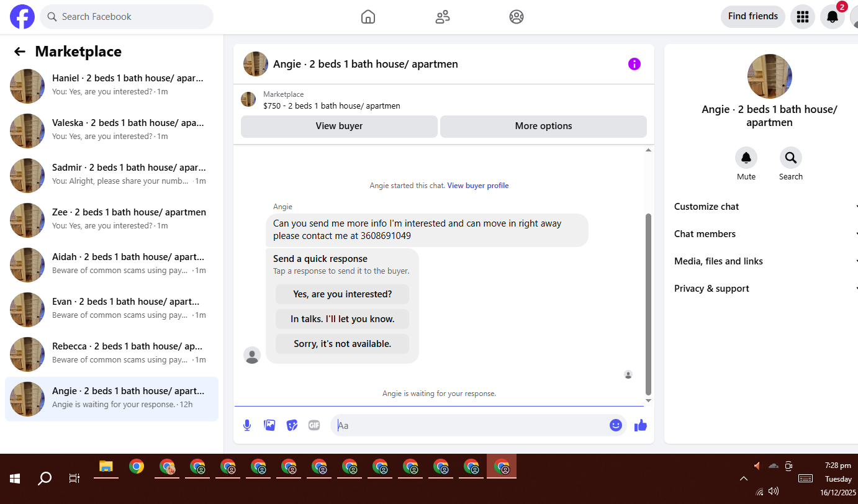
Task: Click the back arrow beside Marketplace
Action: click(20, 52)
